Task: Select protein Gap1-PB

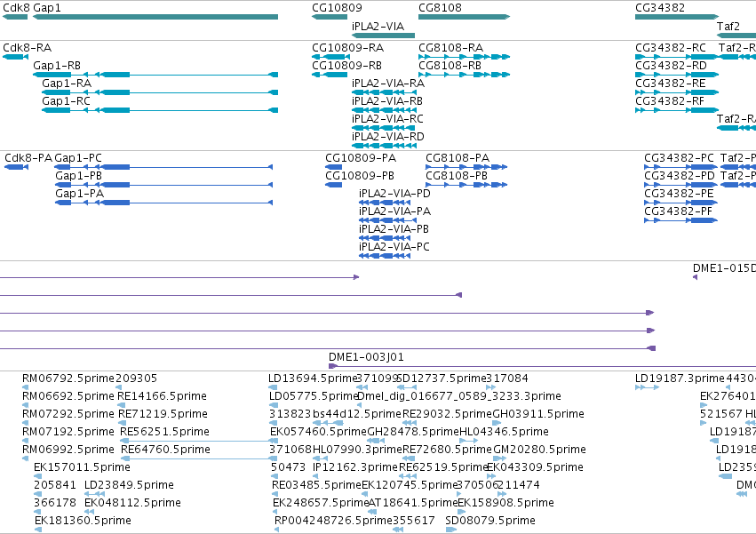Action: [78, 176]
